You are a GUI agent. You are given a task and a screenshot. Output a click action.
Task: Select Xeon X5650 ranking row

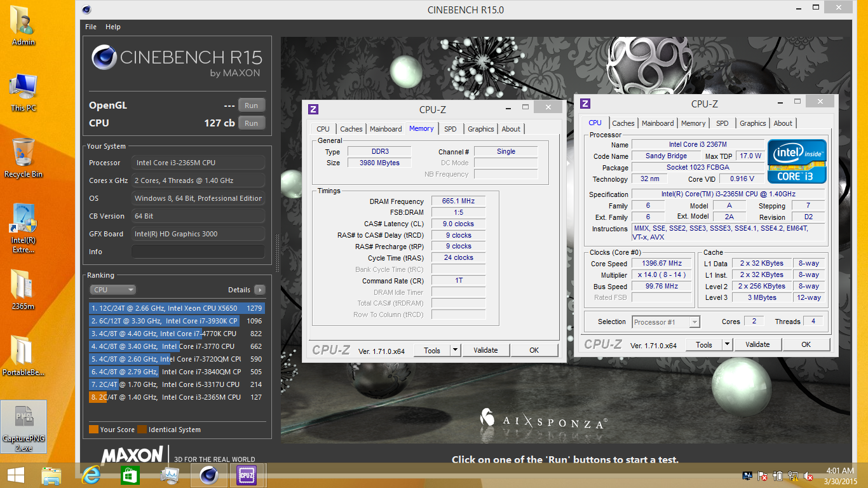[177, 308]
